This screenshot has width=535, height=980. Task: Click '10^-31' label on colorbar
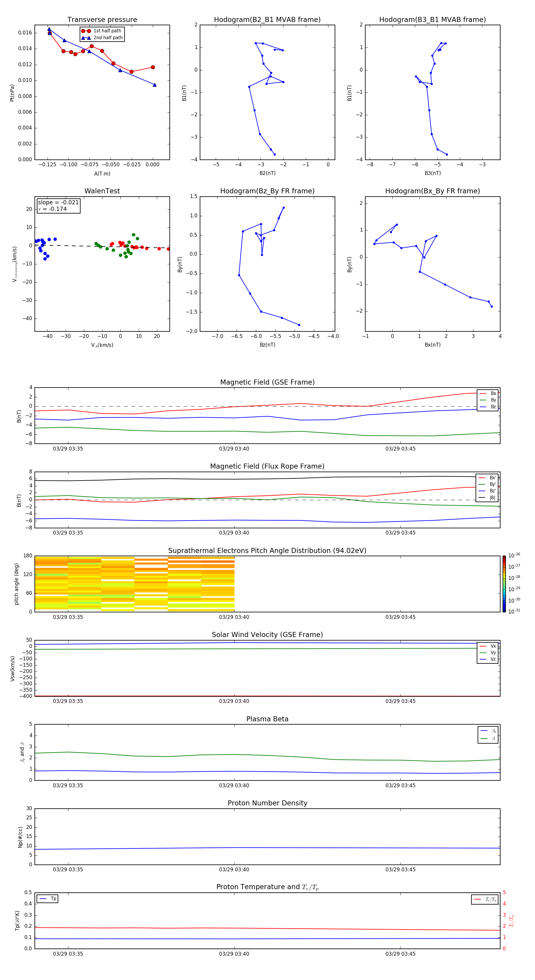[514, 611]
